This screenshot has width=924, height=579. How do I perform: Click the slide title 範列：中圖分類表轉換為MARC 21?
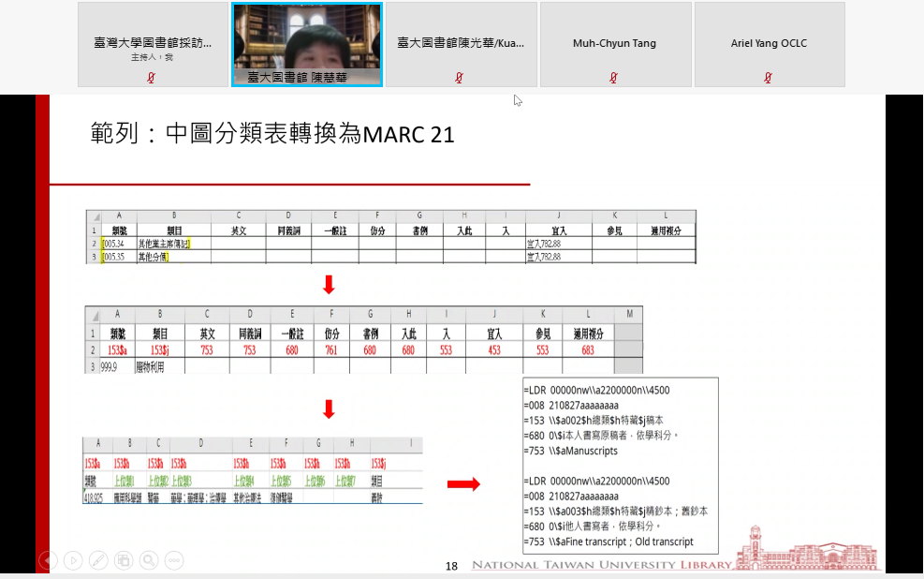coord(272,134)
